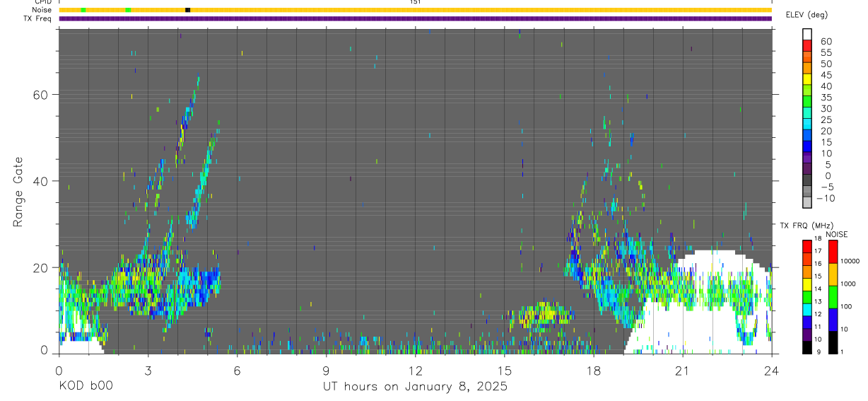Image resolution: width=868 pixels, height=401 pixels.
Task: Click the '1000' label on noise scale
Action: coord(848,284)
